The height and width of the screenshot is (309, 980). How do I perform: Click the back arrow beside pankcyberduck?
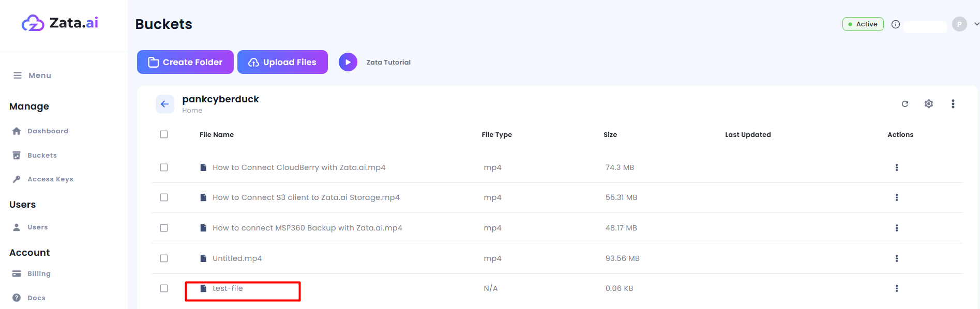tap(164, 104)
